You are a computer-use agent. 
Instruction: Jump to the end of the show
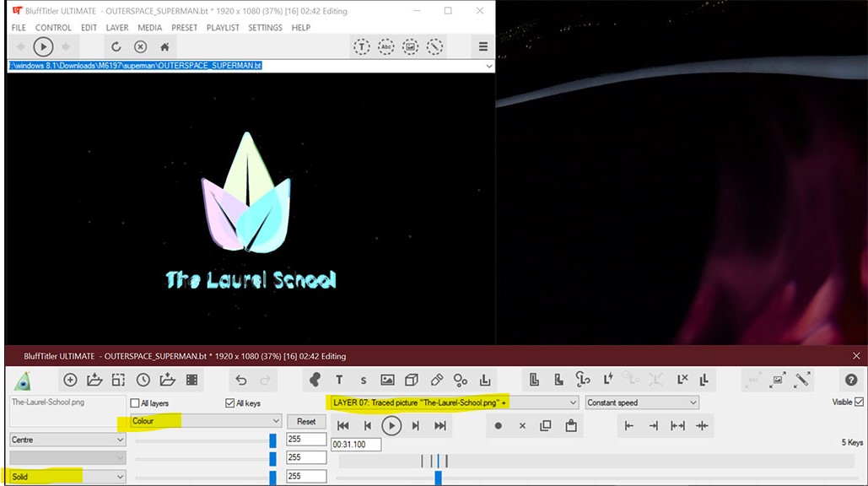point(440,425)
